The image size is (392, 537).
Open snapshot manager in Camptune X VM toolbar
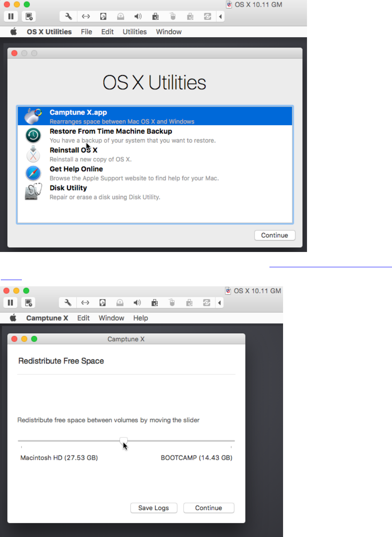coord(28,303)
